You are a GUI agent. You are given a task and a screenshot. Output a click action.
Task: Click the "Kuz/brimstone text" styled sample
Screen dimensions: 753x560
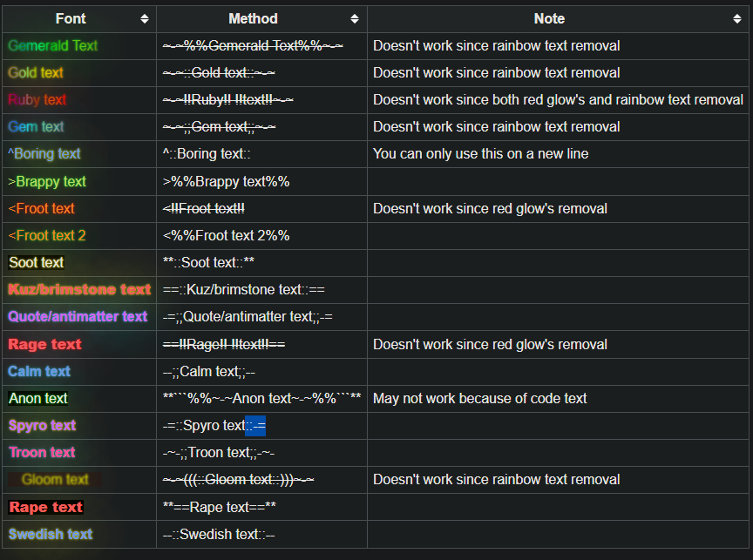pos(79,289)
